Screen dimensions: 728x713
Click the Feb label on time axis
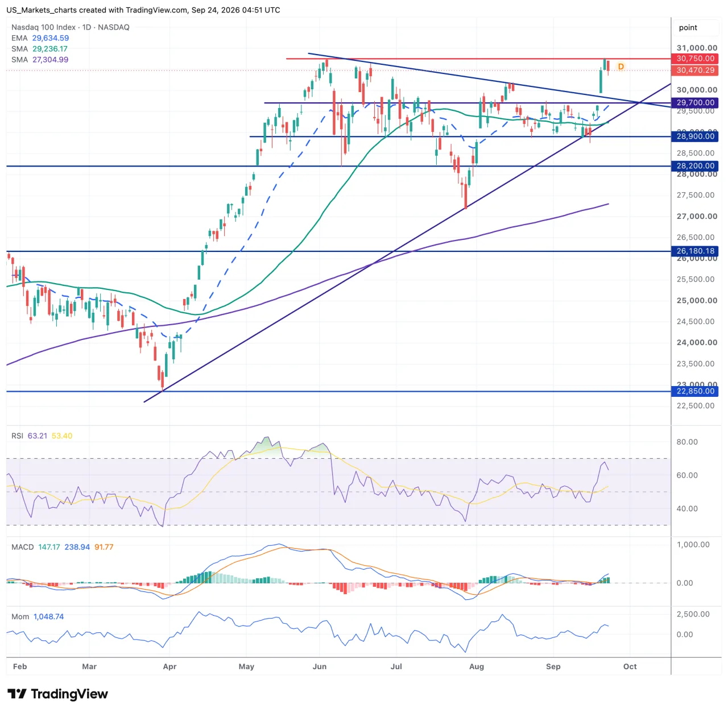(x=20, y=666)
